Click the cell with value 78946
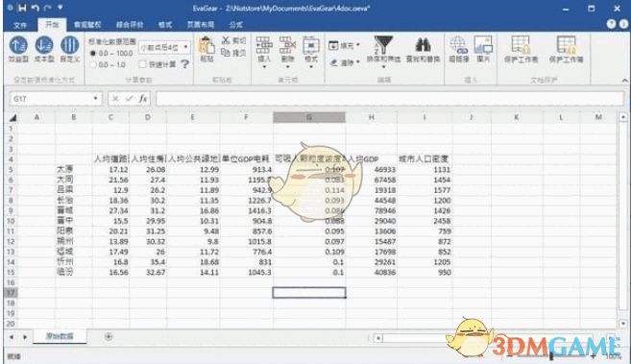The image size is (631, 364). 371,210
